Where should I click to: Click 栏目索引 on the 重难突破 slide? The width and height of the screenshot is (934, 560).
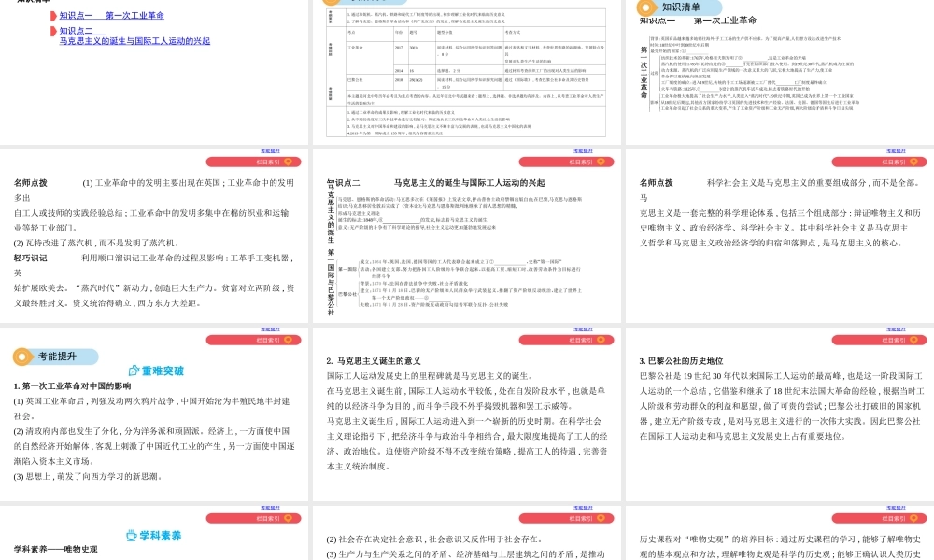click(254, 341)
